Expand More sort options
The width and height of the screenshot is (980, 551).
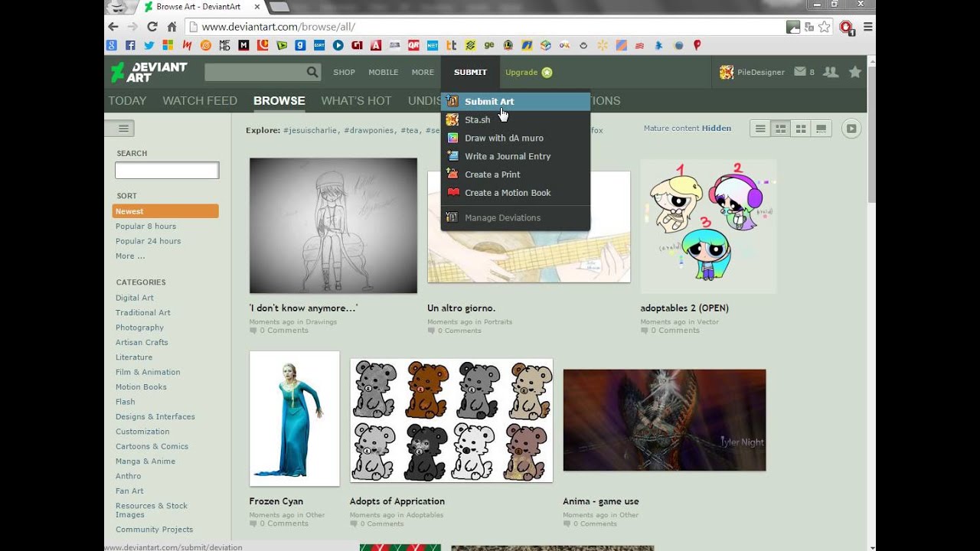pos(130,256)
